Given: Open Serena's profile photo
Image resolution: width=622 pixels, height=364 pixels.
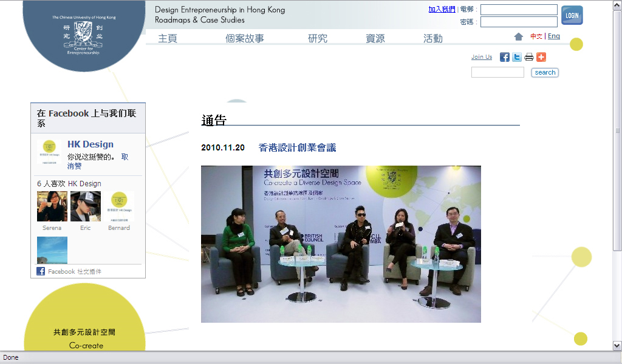Looking at the screenshot, I should 52,206.
